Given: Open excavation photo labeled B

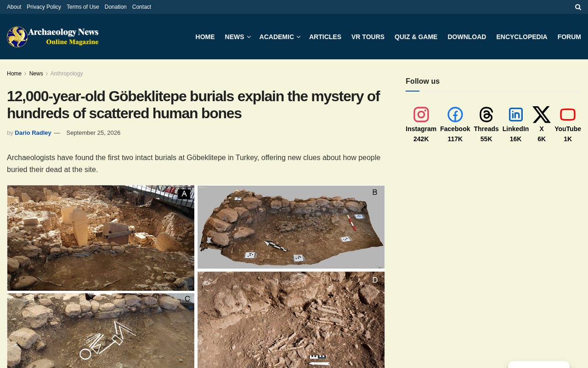Looking at the screenshot, I should (291, 227).
